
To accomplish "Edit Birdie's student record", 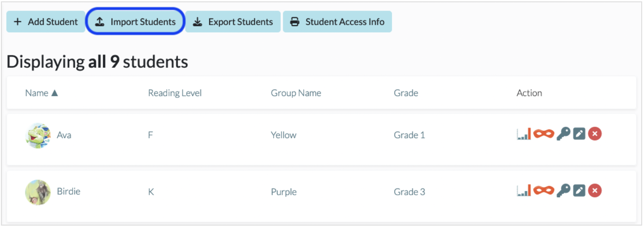I will pos(579,190).
